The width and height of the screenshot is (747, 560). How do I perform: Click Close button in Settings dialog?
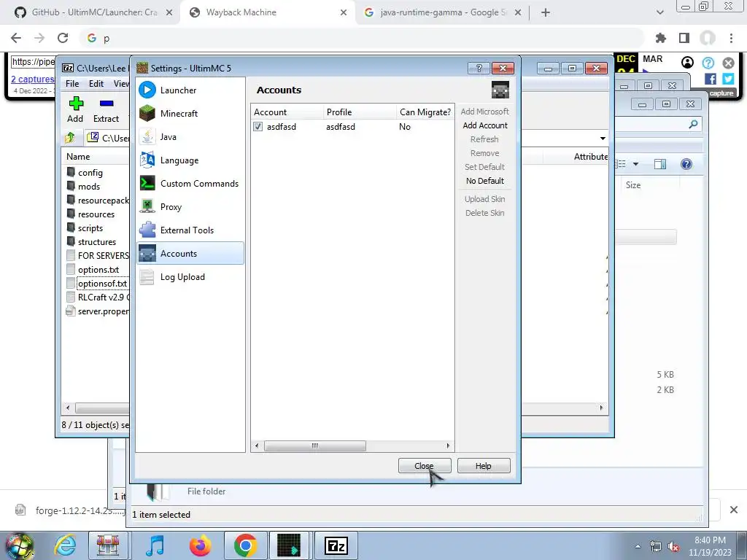click(424, 466)
